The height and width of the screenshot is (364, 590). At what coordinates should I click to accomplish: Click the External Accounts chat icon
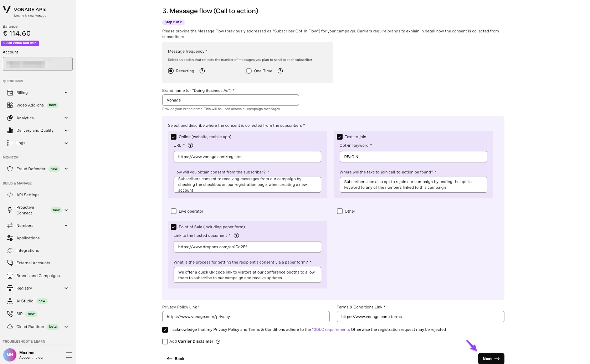coord(10,263)
